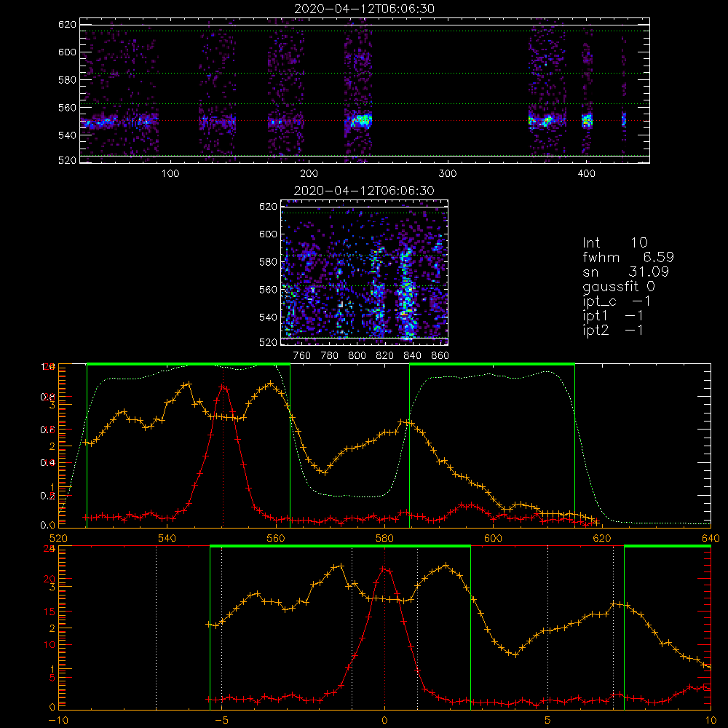
Task: Click x-axis label 300 under the top spectrogram
Action: coord(448,174)
